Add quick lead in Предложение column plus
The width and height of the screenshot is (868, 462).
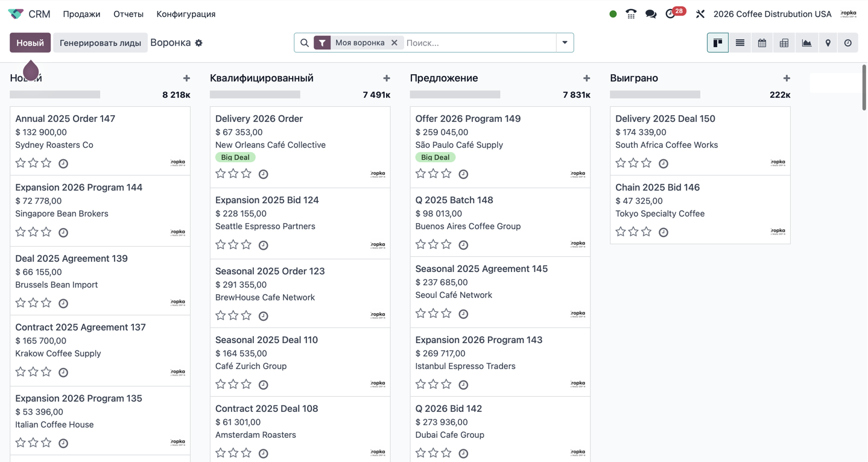[x=587, y=78]
